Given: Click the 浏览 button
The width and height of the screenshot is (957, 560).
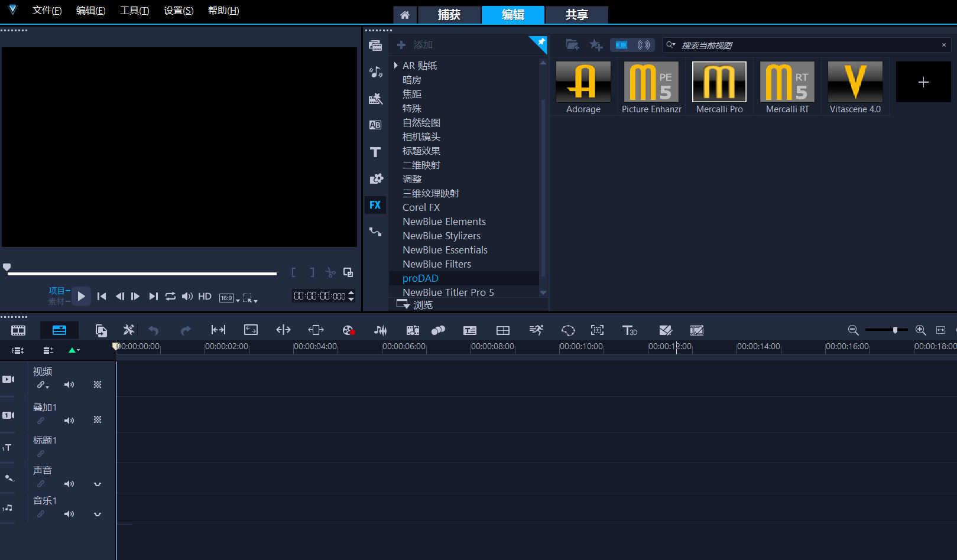Looking at the screenshot, I should click(x=415, y=305).
